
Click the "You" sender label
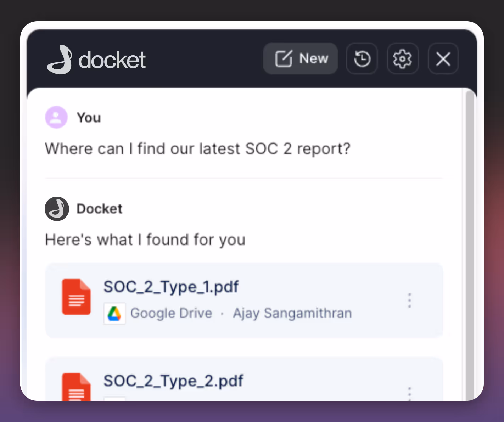click(89, 118)
